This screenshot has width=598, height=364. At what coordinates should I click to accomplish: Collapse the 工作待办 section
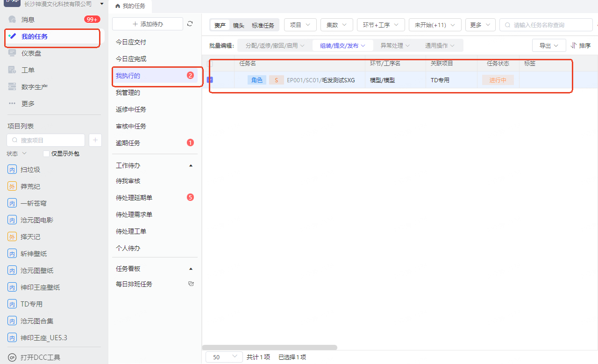190,166
